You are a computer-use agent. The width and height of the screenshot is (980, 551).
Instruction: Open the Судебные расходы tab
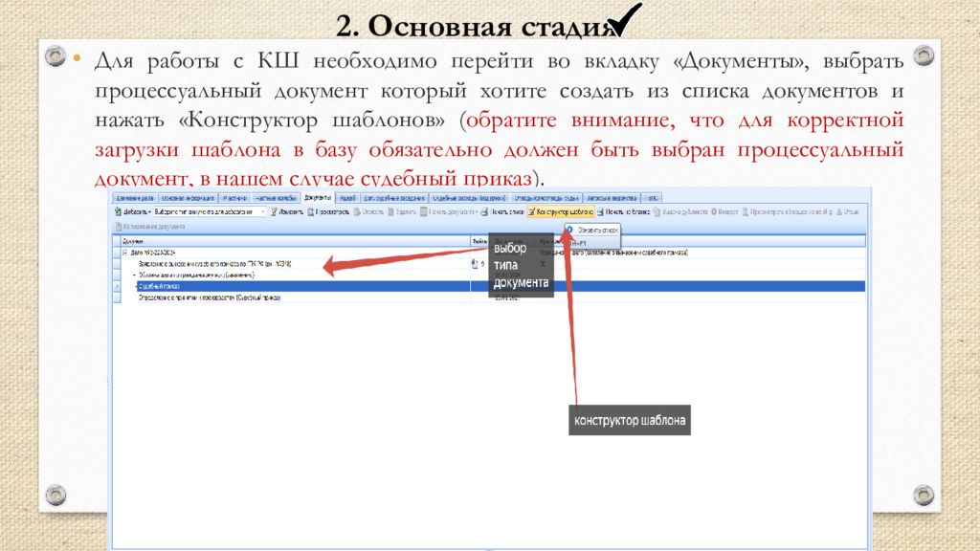469,198
